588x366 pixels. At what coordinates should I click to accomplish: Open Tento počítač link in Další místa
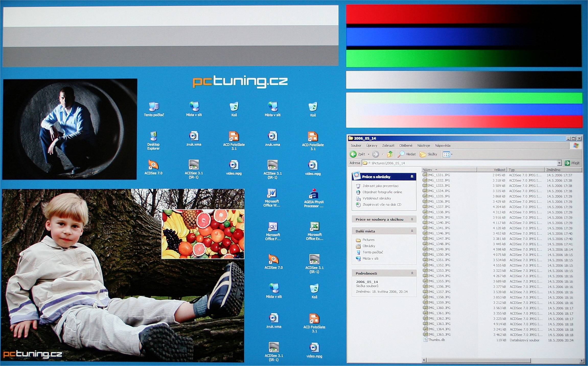(373, 252)
